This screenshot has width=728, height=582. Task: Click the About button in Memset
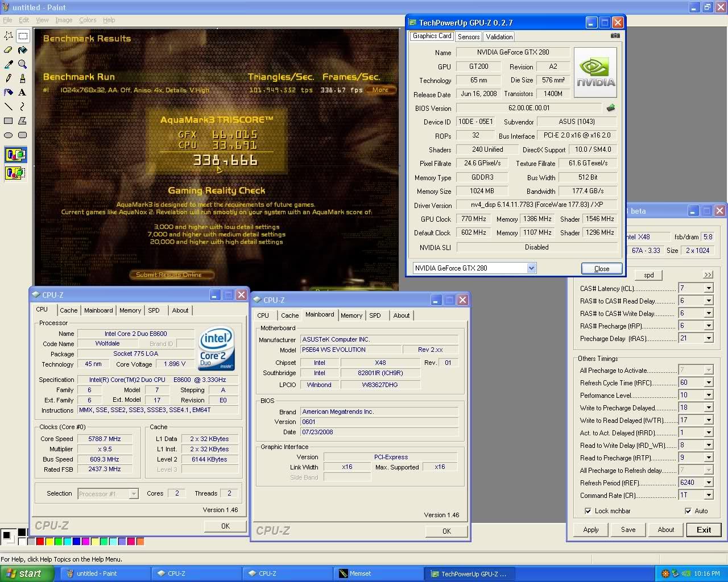(x=666, y=530)
